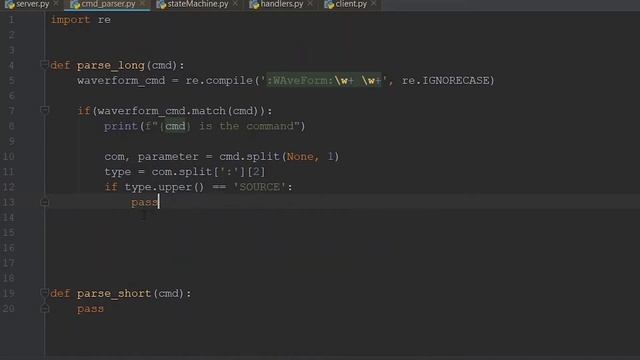Click the fold end marker on line 20

coord(44,309)
